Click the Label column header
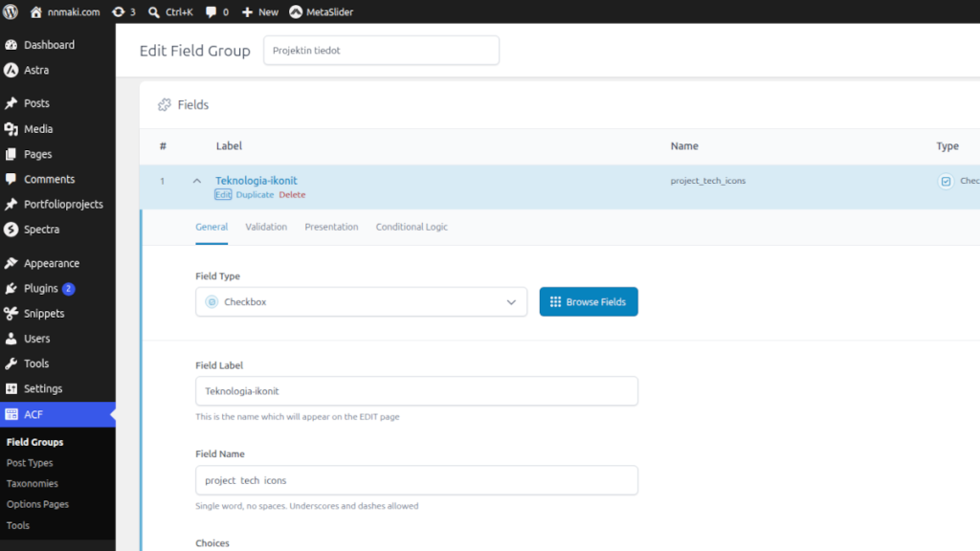Viewport: 980px width, 551px height. pyautogui.click(x=229, y=145)
